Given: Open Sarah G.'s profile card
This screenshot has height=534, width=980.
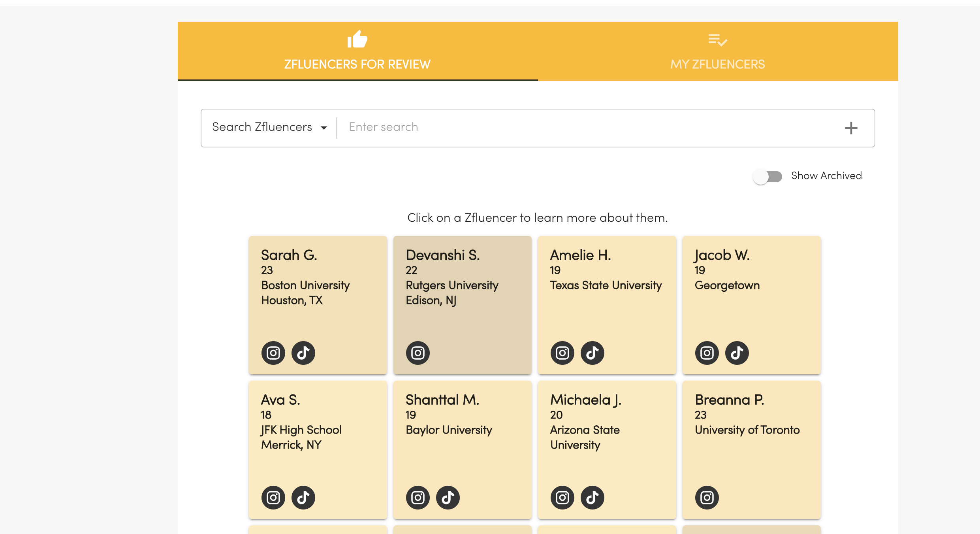Looking at the screenshot, I should coord(318,305).
